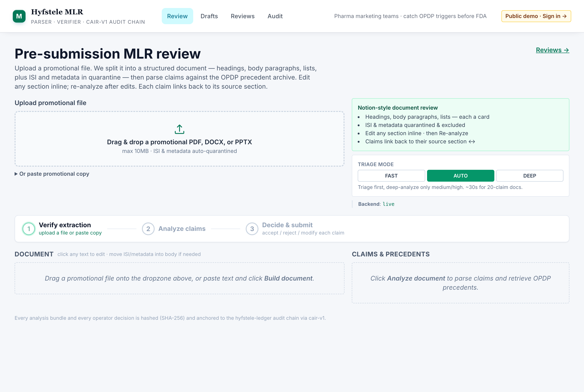Click 'Upload promotional file' label
The image size is (584, 392).
click(x=50, y=103)
